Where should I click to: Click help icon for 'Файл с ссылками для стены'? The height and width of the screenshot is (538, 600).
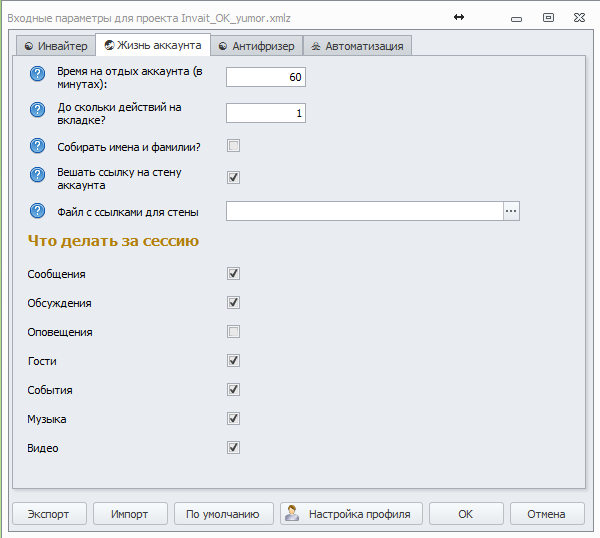click(x=39, y=211)
